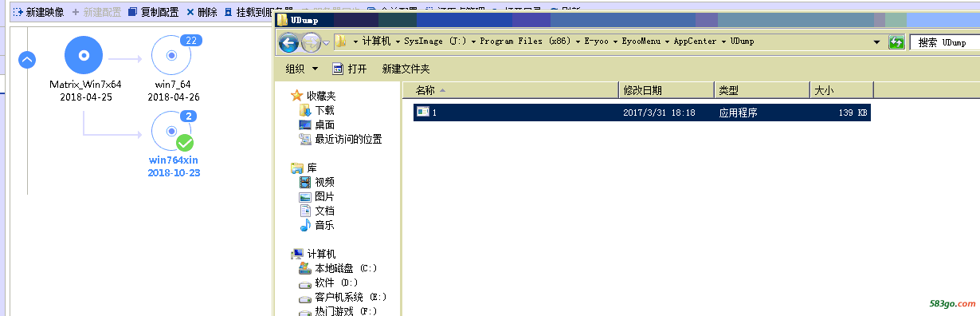Open the address bar history dropdown arrow
Image resolution: width=980 pixels, height=316 pixels.
877,42
